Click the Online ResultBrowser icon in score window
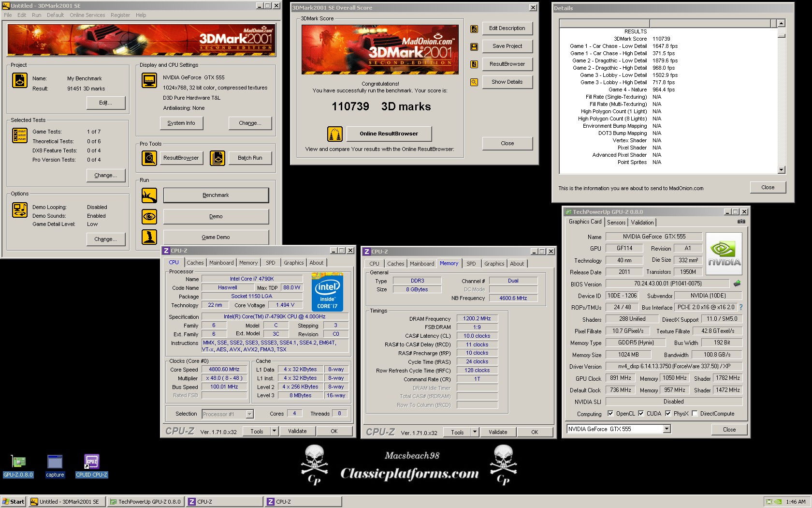Viewport: 812px width, 508px height. pyautogui.click(x=335, y=134)
